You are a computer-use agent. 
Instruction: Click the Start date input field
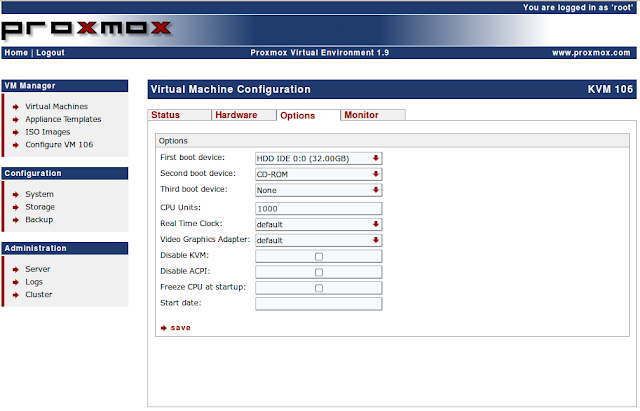coord(319,304)
